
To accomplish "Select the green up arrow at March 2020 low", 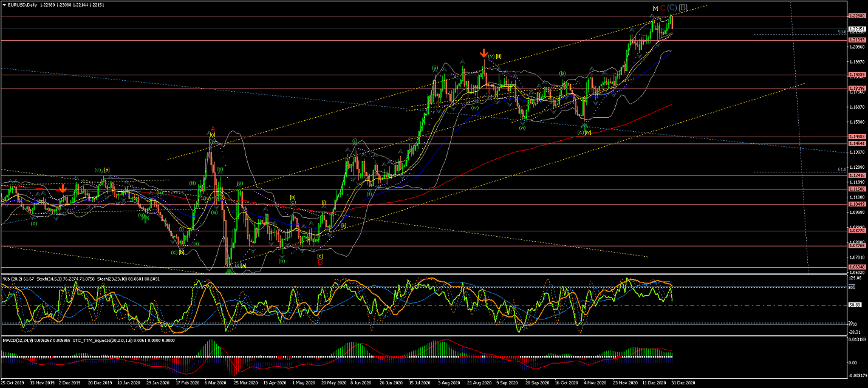I will (230, 270).
